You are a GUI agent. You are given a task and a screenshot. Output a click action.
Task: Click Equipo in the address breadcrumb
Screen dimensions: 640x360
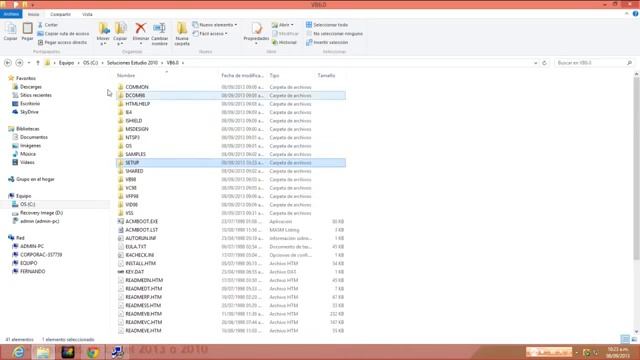pyautogui.click(x=66, y=63)
